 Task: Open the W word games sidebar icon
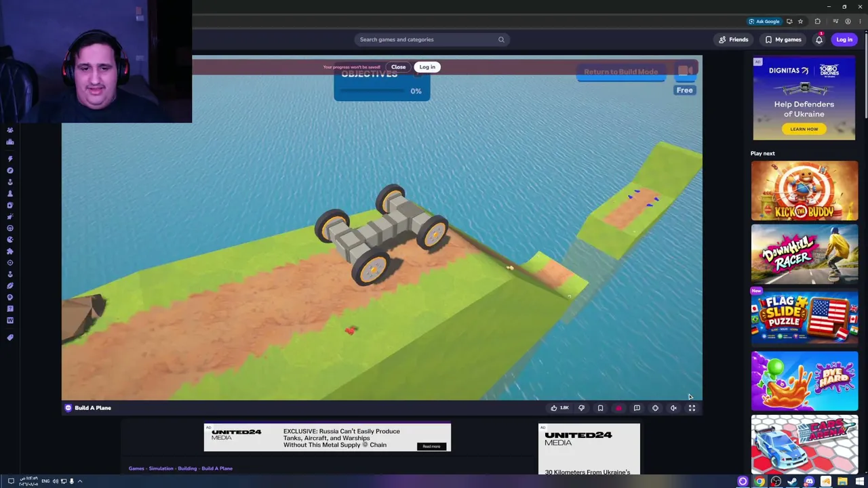coord(10,321)
